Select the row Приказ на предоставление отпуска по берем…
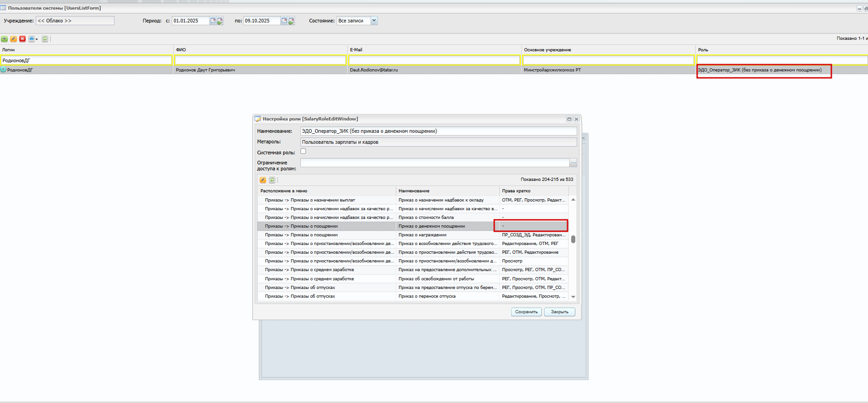 (x=413, y=288)
